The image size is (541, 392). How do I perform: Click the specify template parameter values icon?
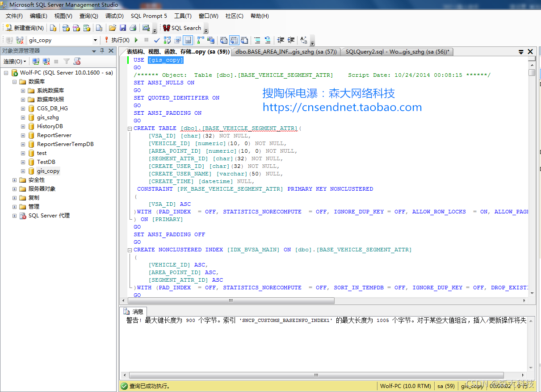click(x=303, y=40)
